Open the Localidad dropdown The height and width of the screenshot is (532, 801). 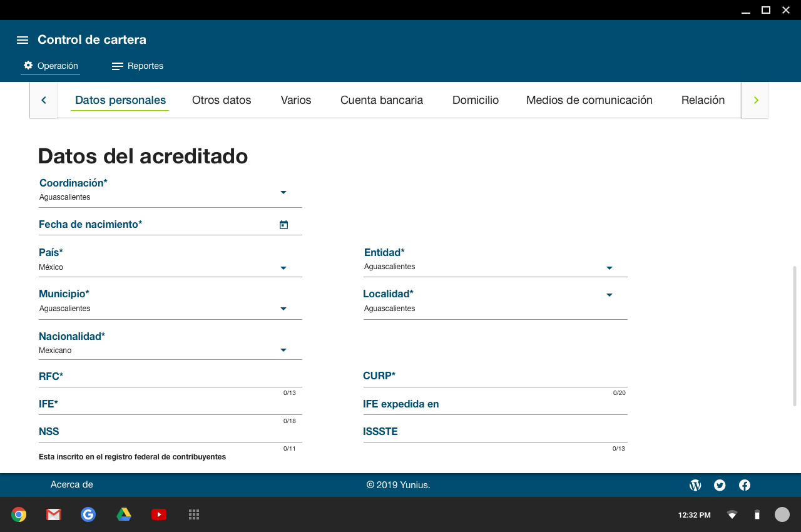[609, 295]
